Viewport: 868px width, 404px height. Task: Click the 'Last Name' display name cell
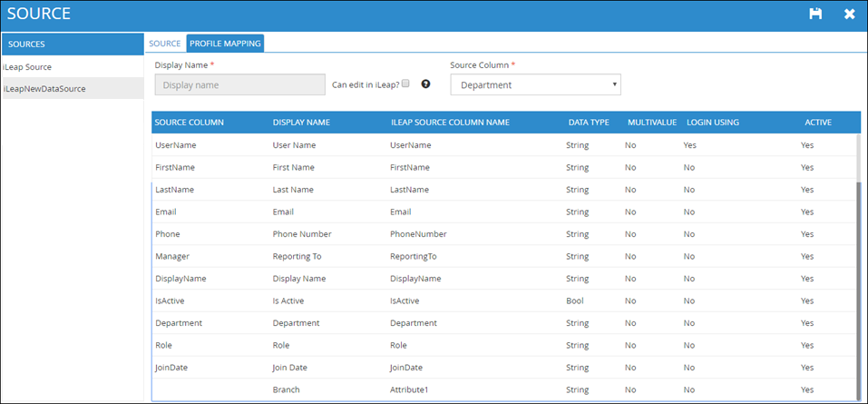point(293,190)
